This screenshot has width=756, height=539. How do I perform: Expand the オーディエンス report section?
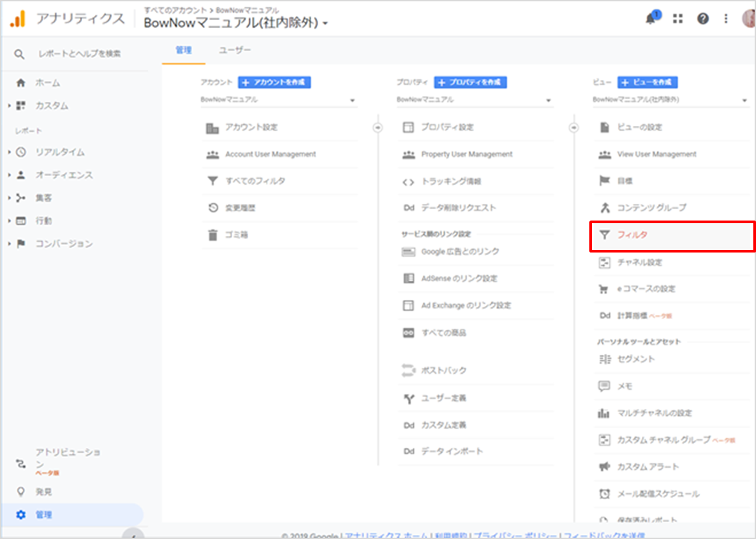[x=9, y=175]
